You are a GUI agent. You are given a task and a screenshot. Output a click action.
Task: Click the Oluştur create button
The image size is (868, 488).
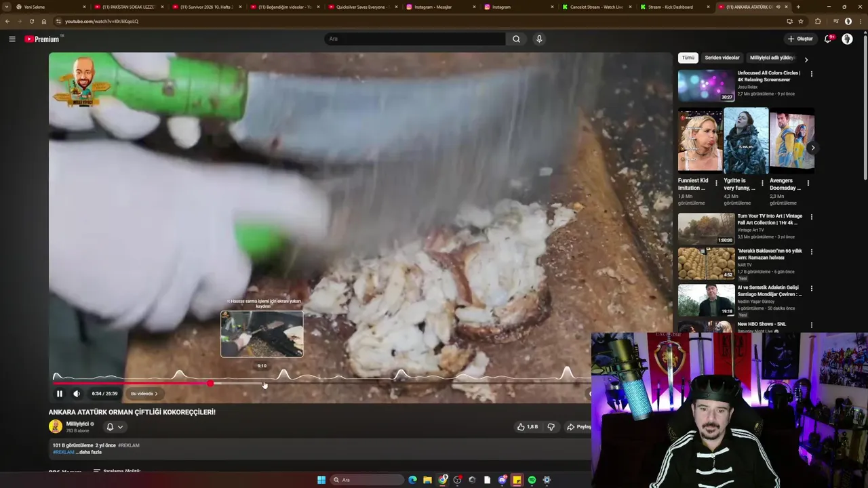(800, 39)
